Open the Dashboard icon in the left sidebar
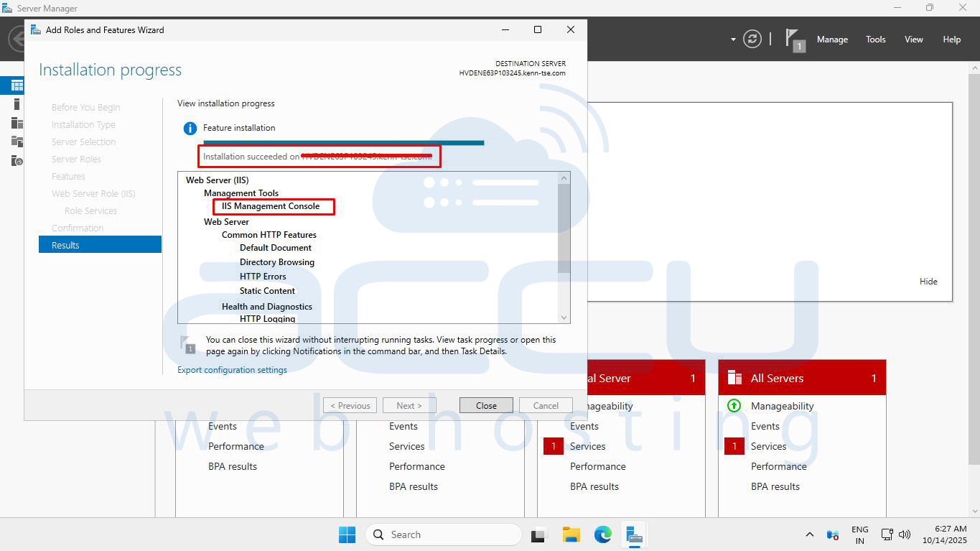Viewport: 980px width, 551px height. click(x=17, y=86)
